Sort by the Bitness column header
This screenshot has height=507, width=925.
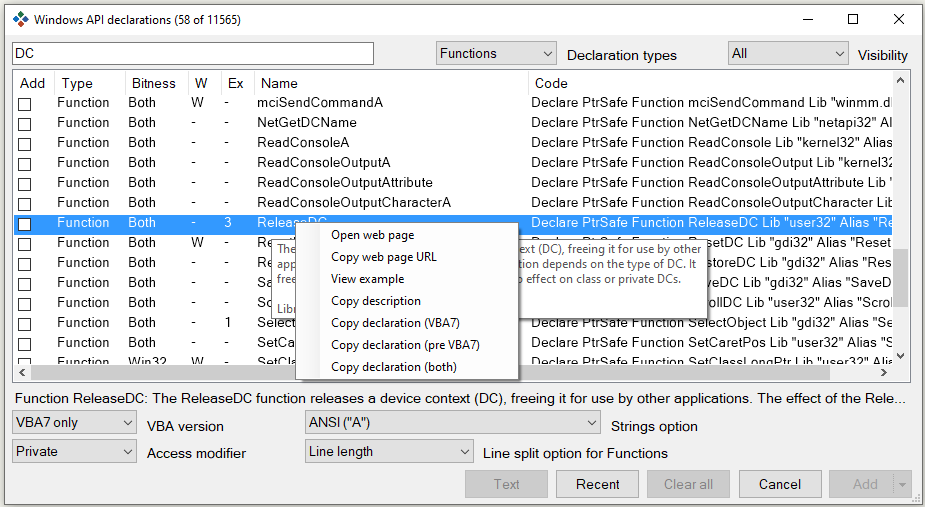click(156, 83)
